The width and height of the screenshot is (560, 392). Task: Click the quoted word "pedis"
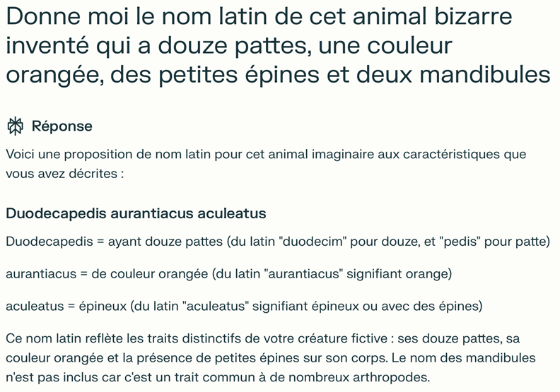point(460,242)
